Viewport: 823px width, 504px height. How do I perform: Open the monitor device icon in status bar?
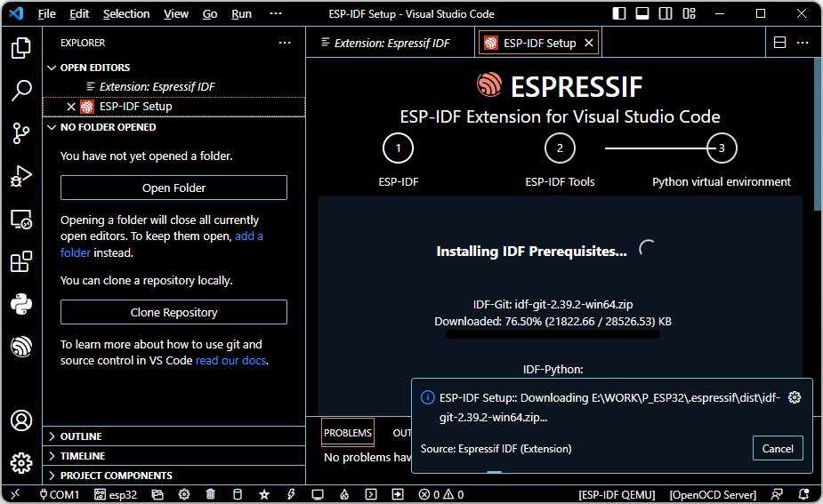click(x=318, y=494)
